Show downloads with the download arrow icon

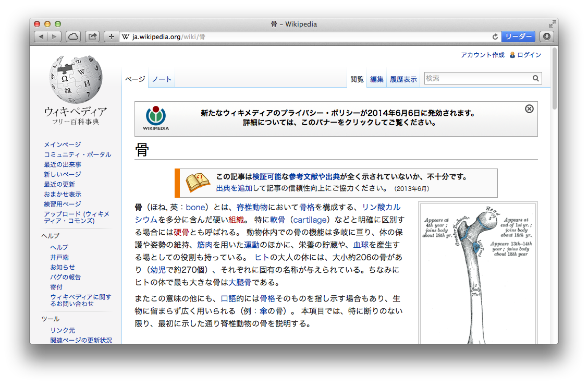(547, 37)
